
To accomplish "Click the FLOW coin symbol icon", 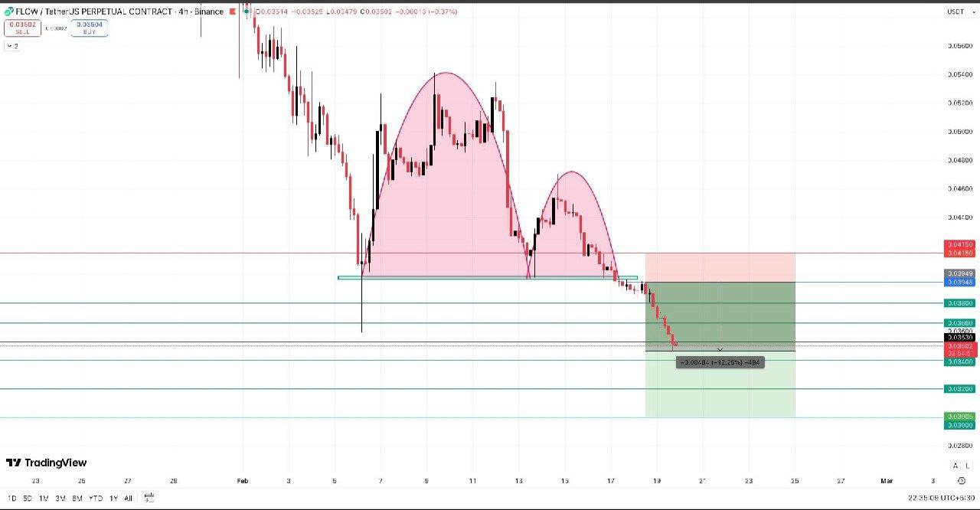I will click(x=9, y=11).
